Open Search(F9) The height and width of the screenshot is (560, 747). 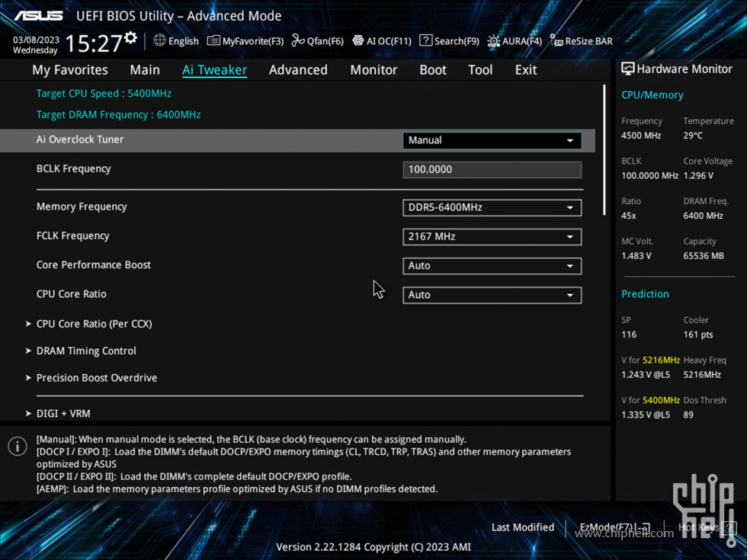[449, 41]
